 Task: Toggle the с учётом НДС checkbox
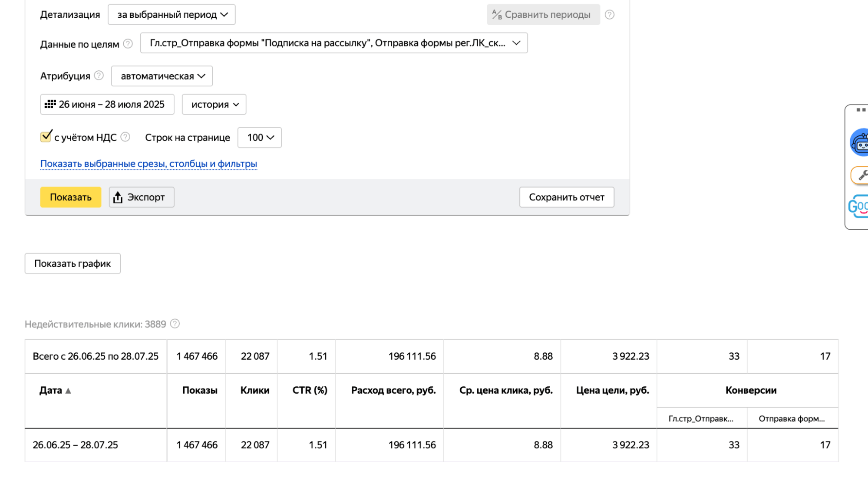point(46,137)
